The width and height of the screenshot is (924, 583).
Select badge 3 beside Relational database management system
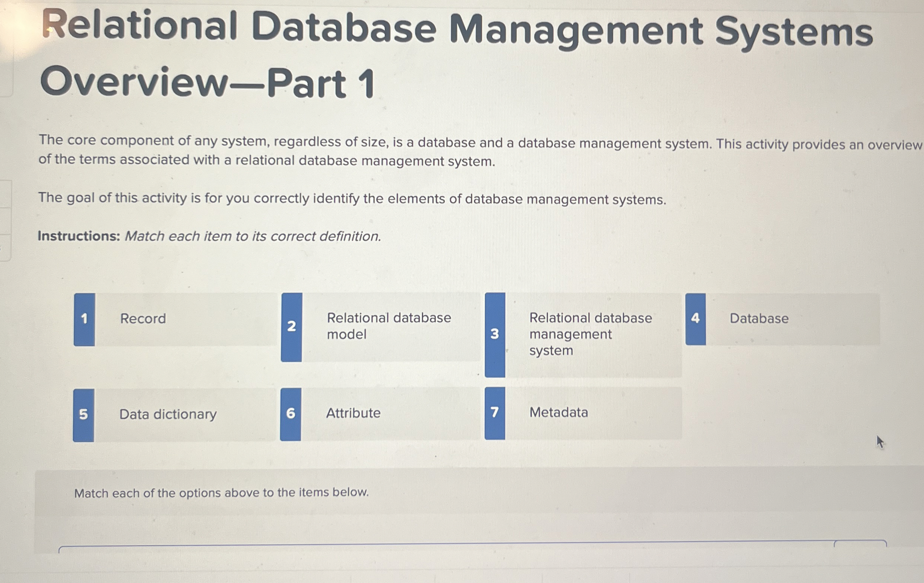click(495, 334)
